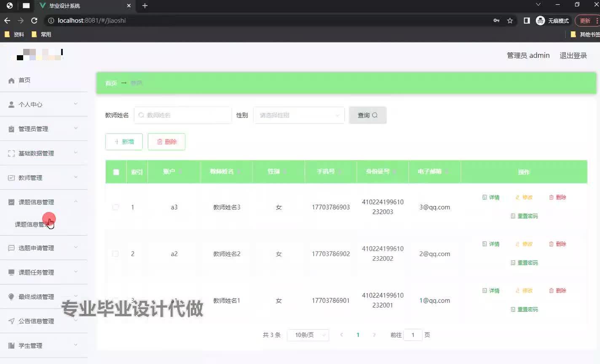Check the row checkbox for a3

point(115,207)
